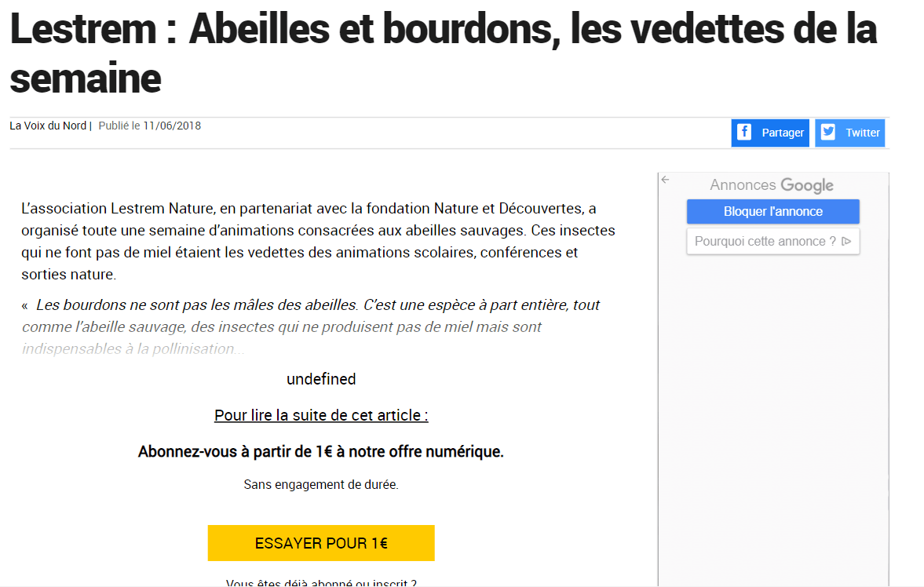This screenshot has height=587, width=924.
Task: Click the Twitter bird icon
Action: pyautogui.click(x=828, y=132)
